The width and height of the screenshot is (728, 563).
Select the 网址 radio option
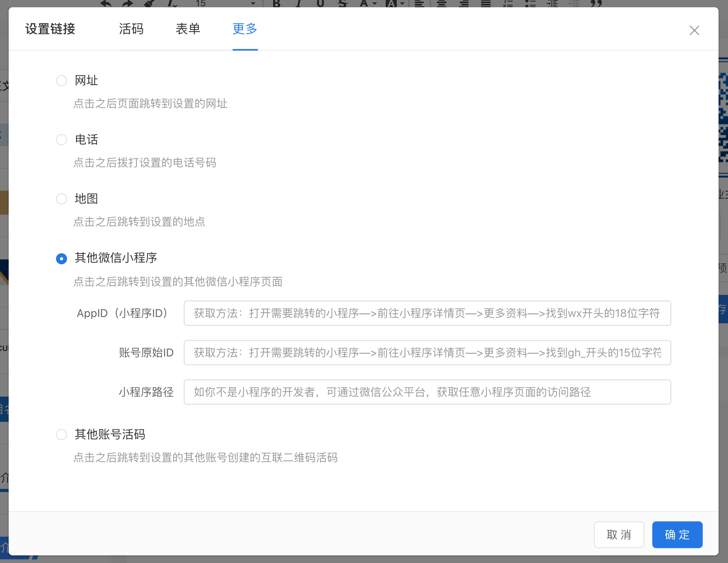[x=62, y=81]
